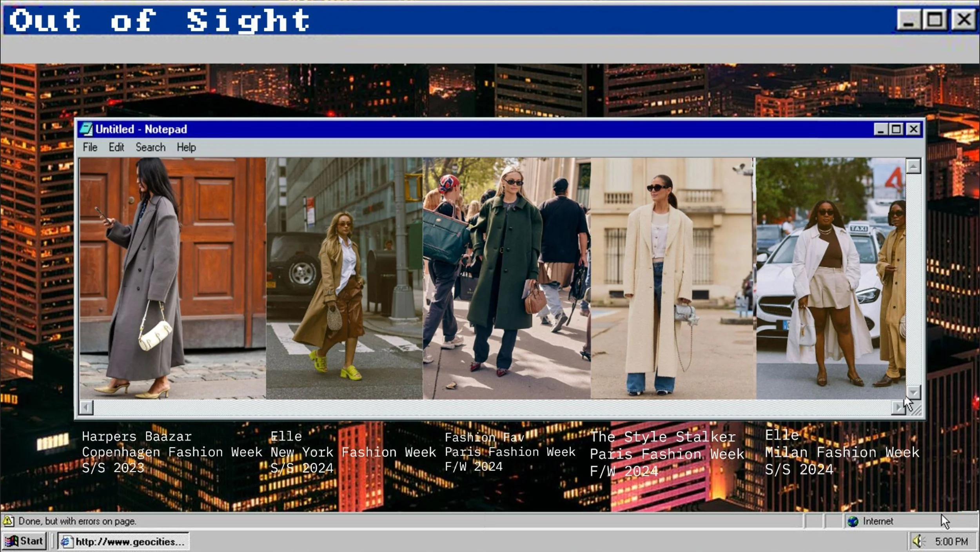
Task: Click the speaker volume icon in the tray
Action: click(x=917, y=541)
